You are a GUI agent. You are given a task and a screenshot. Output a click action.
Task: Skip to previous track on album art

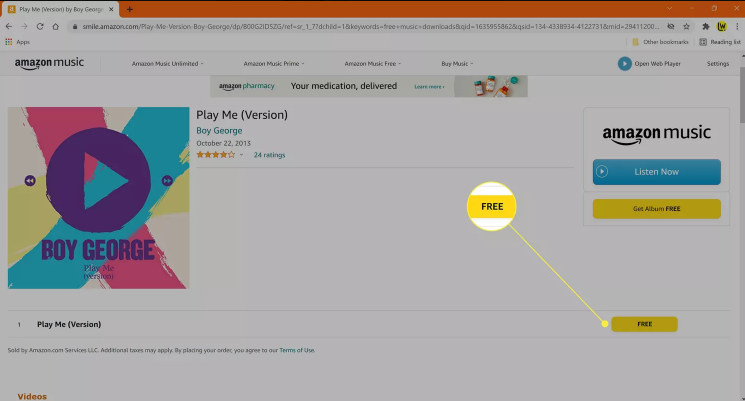[30, 181]
